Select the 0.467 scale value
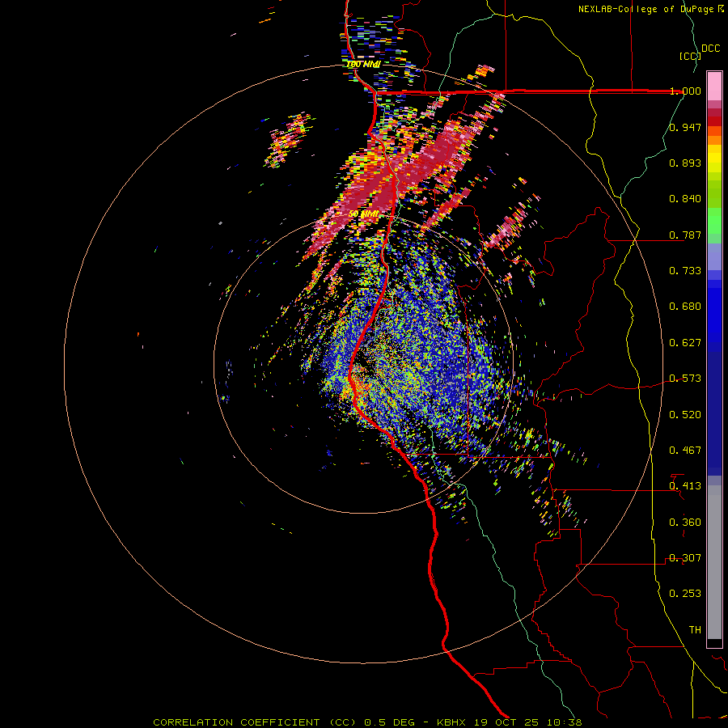The height and width of the screenshot is (728, 728). click(685, 451)
